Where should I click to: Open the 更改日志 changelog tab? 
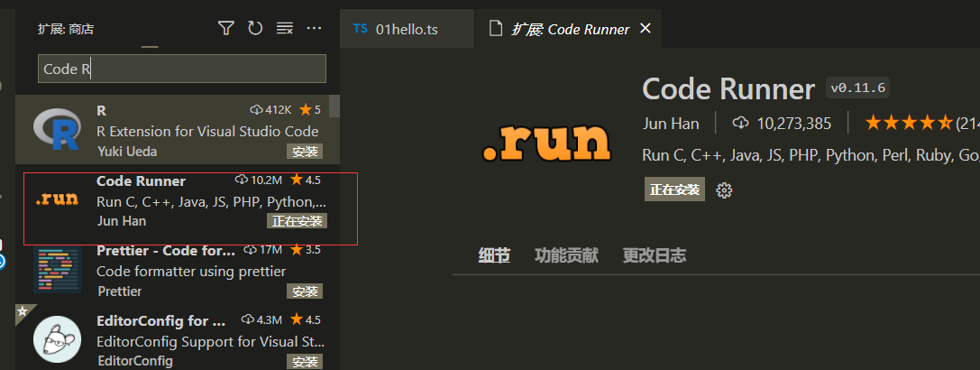pyautogui.click(x=655, y=255)
